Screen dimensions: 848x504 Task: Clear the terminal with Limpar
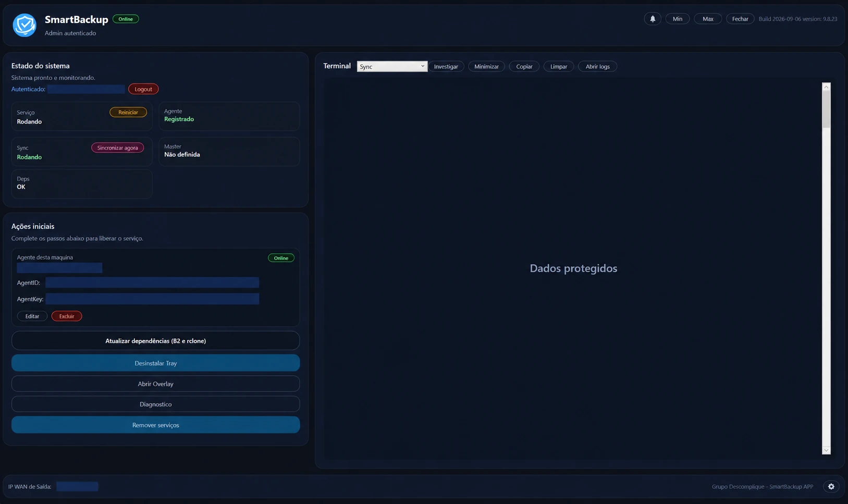559,67
